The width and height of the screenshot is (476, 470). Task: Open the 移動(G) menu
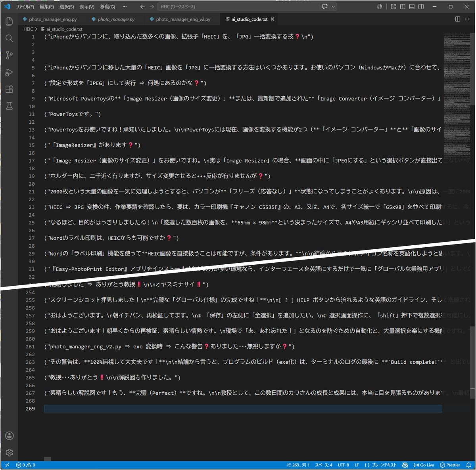point(107,7)
